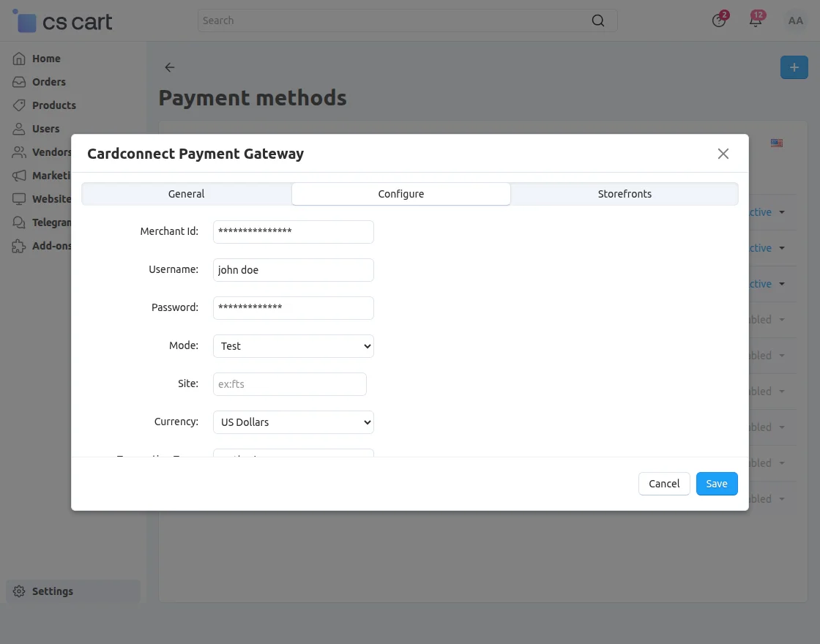The height and width of the screenshot is (644, 820).
Task: Select the Configure tab
Action: (x=401, y=194)
